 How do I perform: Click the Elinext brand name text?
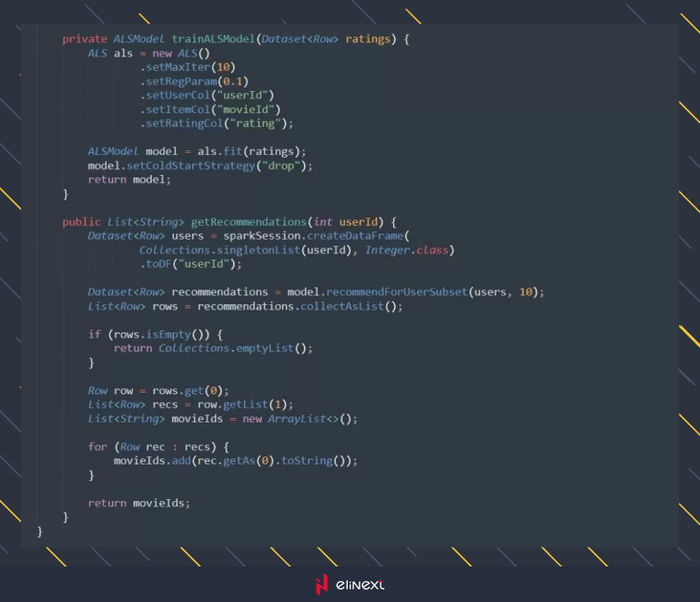click(x=360, y=585)
